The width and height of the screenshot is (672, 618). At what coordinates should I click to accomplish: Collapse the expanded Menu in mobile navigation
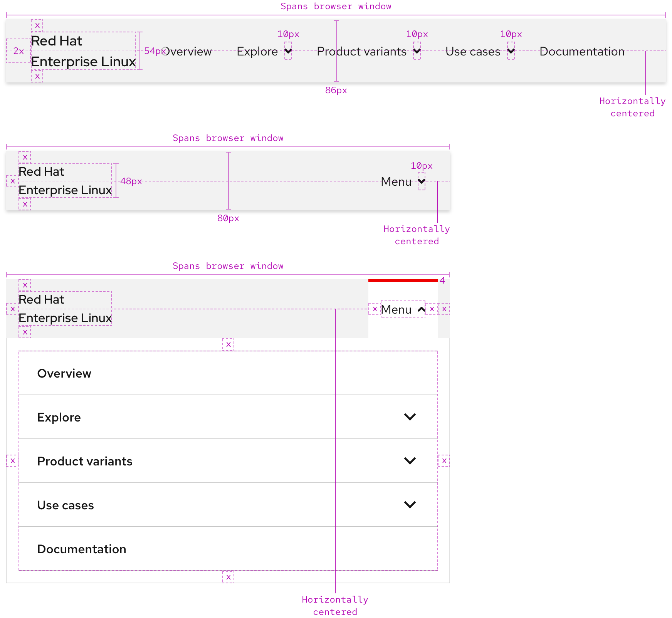(421, 309)
